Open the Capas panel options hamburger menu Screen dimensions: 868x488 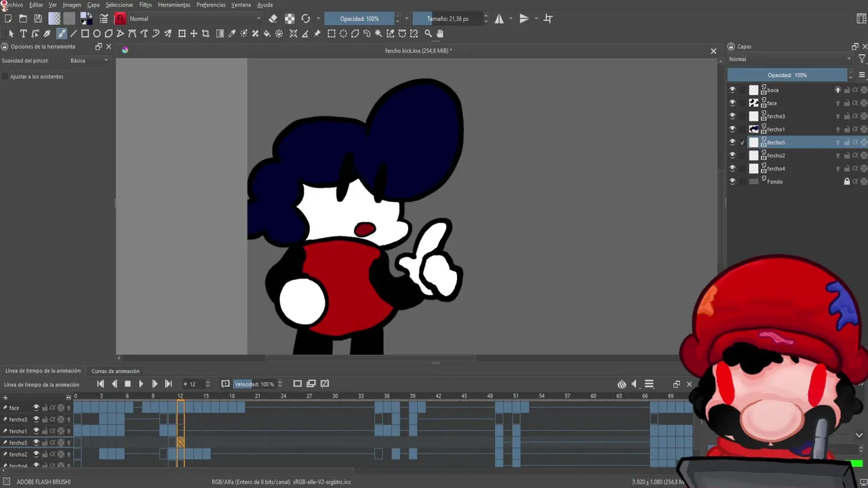coord(862,75)
